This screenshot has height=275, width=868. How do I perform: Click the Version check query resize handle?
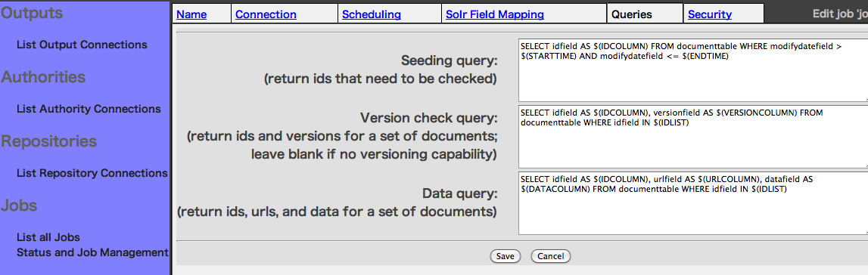coord(865,165)
